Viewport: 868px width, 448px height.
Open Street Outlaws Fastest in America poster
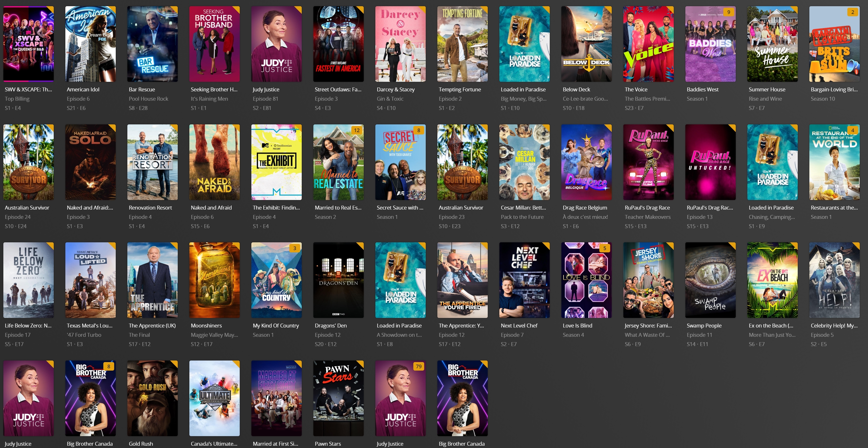tap(339, 44)
